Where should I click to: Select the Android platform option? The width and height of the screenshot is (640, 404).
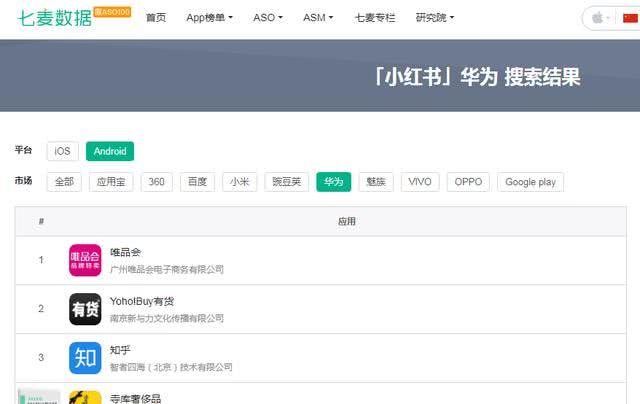click(110, 151)
